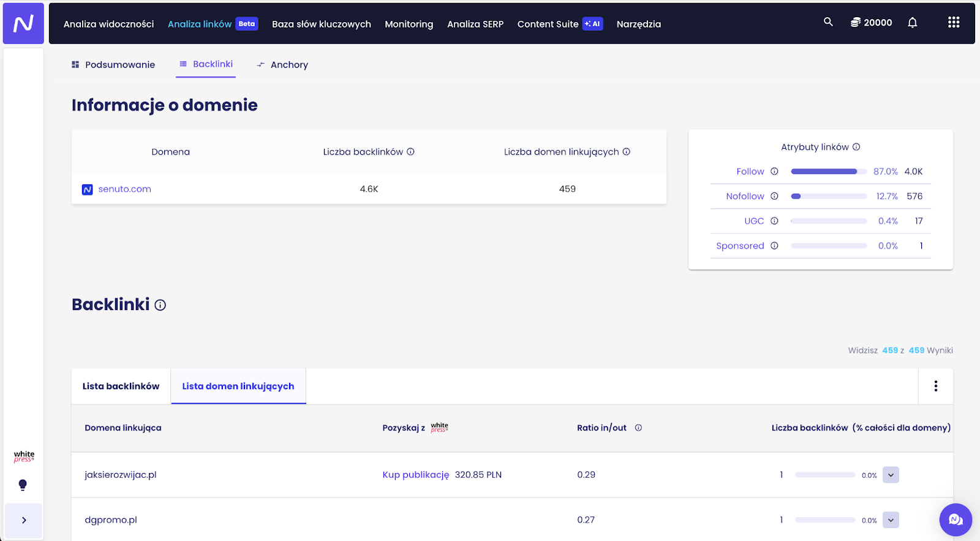Click the Ratio in/out info icon
The width and height of the screenshot is (980, 541).
pyautogui.click(x=638, y=428)
